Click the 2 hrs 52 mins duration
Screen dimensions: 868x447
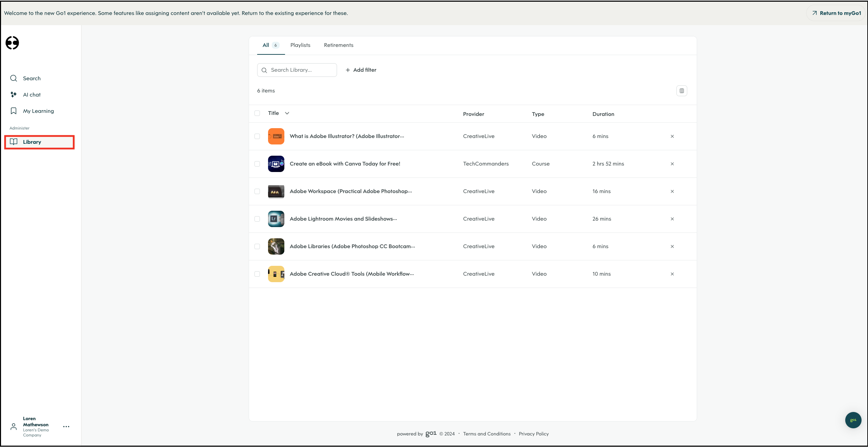point(608,164)
